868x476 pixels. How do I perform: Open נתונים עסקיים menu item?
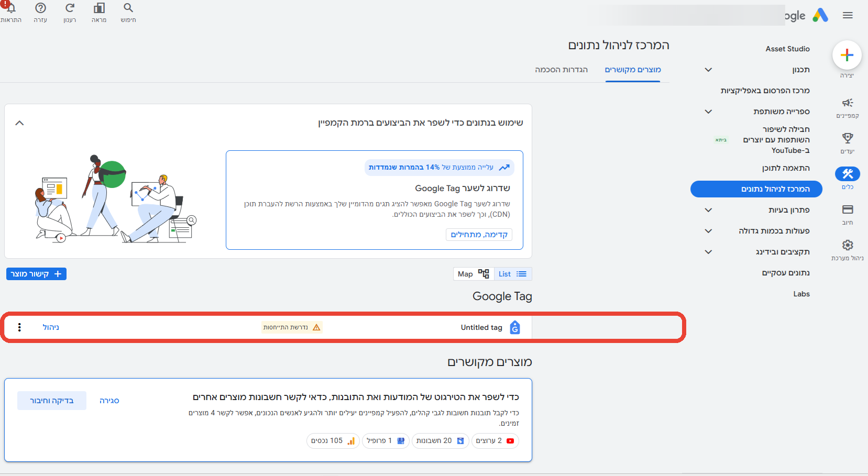coord(786,273)
